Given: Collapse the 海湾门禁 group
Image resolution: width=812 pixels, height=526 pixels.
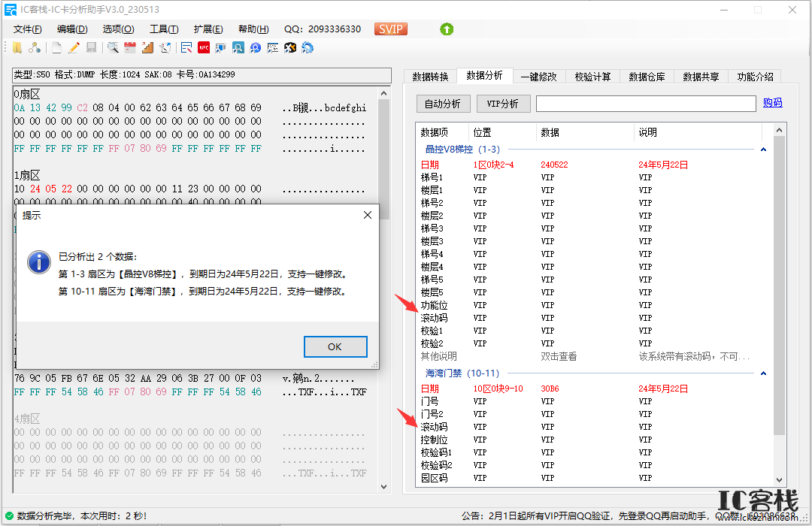Looking at the screenshot, I should pos(763,373).
